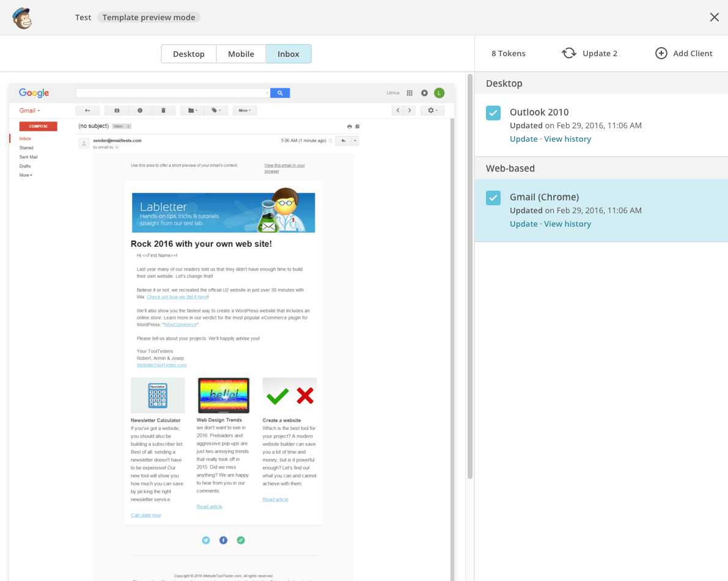This screenshot has width=728, height=581.
Task: Click the print icon on the message
Action: pos(350,126)
